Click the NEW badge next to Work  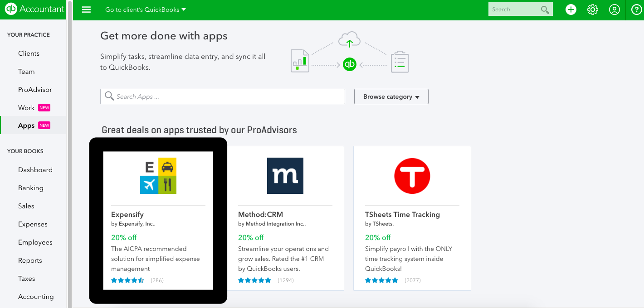(44, 108)
